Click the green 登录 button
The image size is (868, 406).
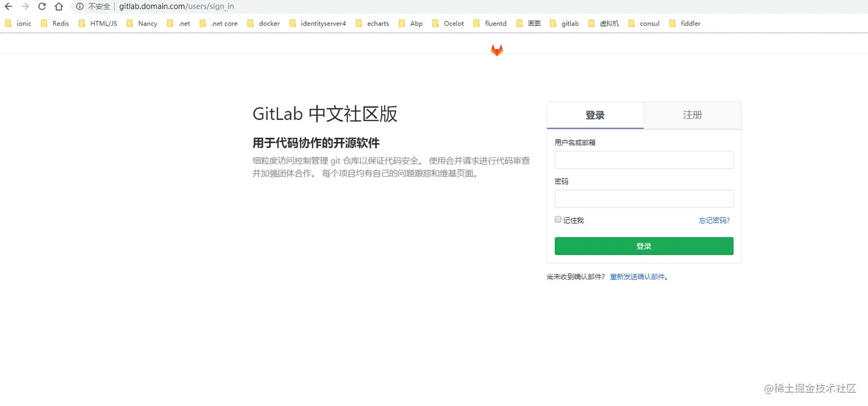click(644, 246)
